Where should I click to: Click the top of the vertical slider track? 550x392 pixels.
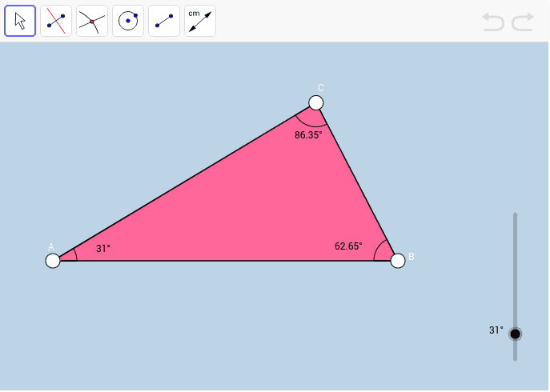(x=516, y=214)
